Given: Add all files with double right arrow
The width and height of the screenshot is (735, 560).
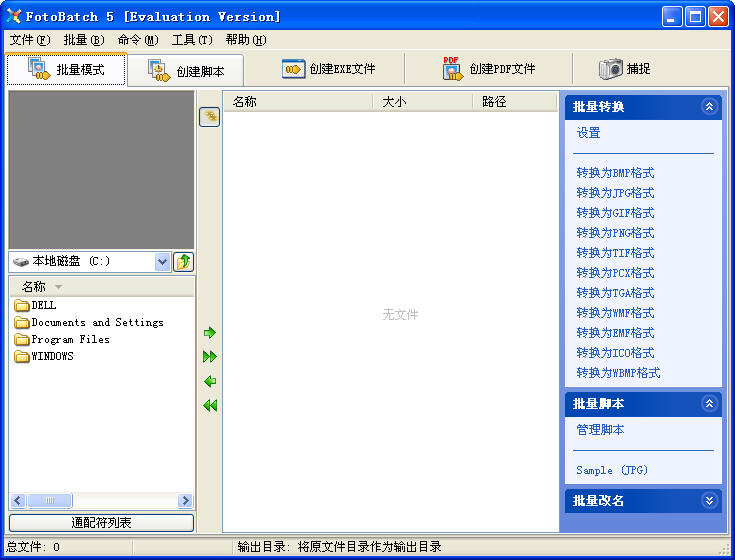Looking at the screenshot, I should (x=210, y=357).
